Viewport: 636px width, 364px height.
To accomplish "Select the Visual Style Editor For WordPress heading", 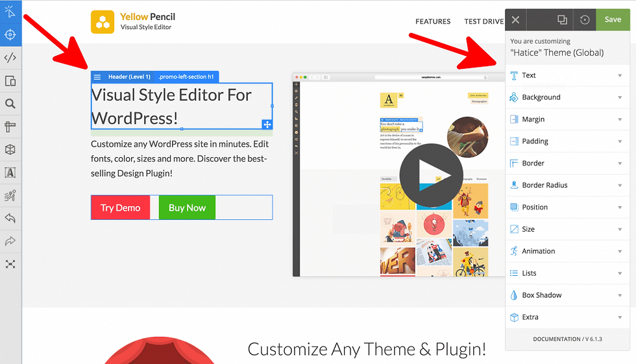I will tap(182, 106).
